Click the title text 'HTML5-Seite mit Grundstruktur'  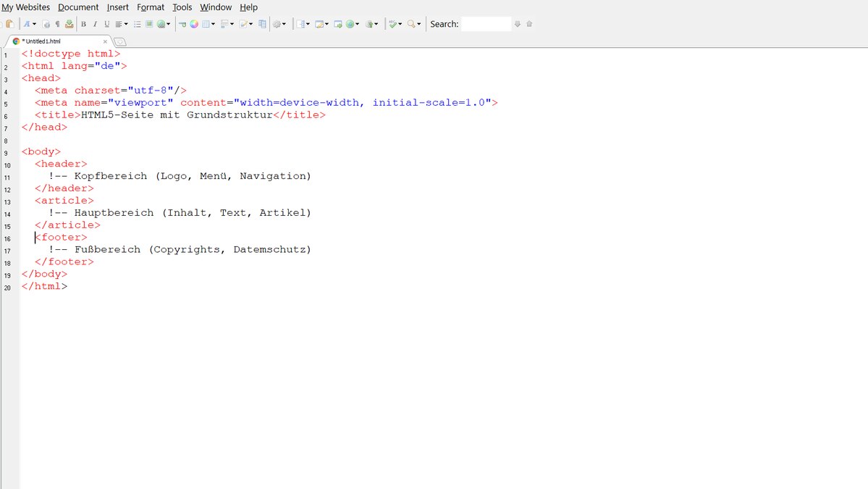177,114
